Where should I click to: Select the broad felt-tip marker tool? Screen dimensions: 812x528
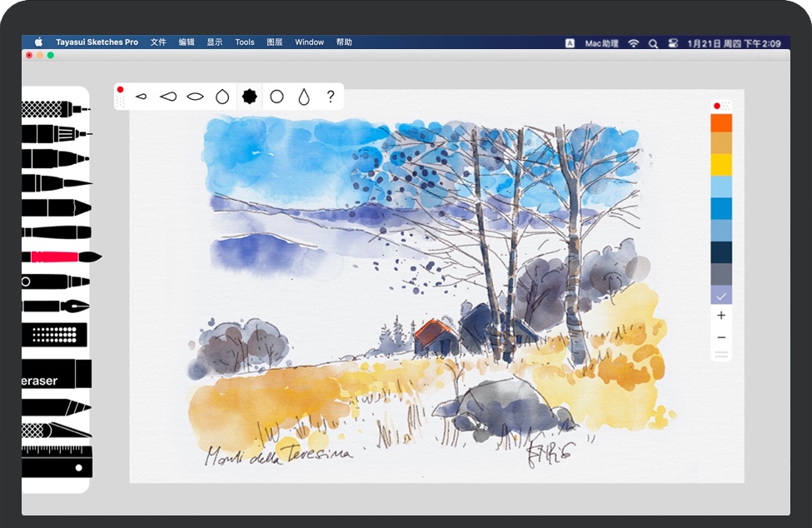[x=56, y=207]
